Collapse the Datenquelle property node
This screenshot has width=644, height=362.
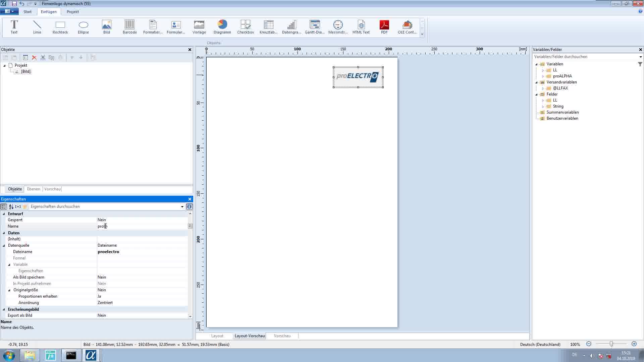(x=4, y=246)
